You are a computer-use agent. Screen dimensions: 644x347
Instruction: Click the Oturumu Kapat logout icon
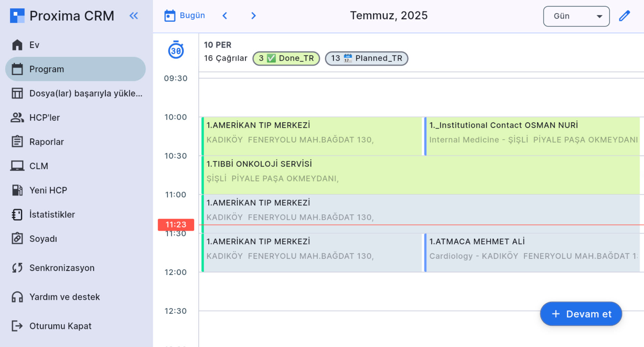click(x=17, y=326)
